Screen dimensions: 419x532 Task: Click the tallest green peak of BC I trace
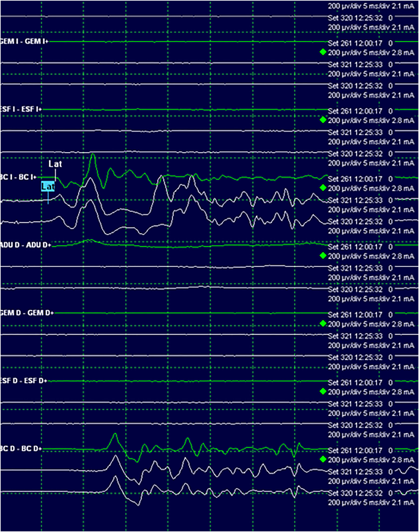pos(93,154)
